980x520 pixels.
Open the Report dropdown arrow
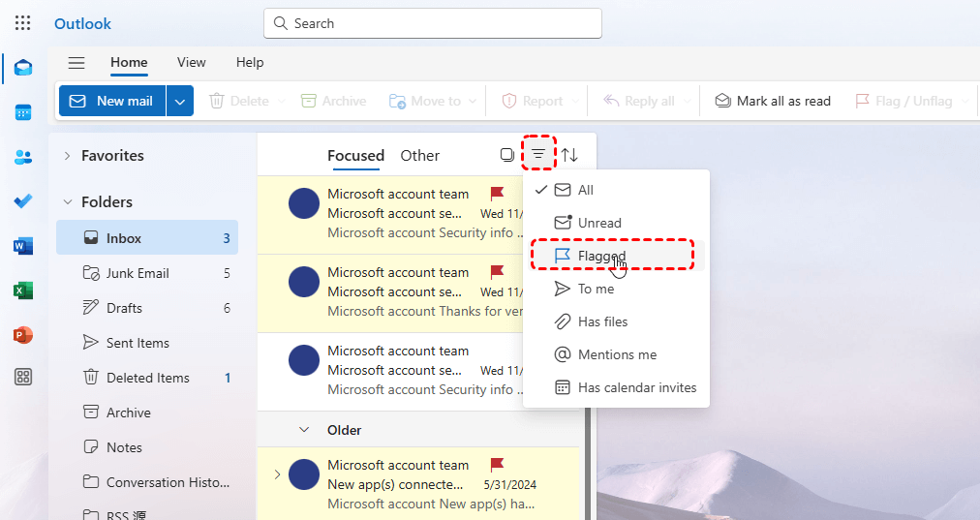pos(575,102)
